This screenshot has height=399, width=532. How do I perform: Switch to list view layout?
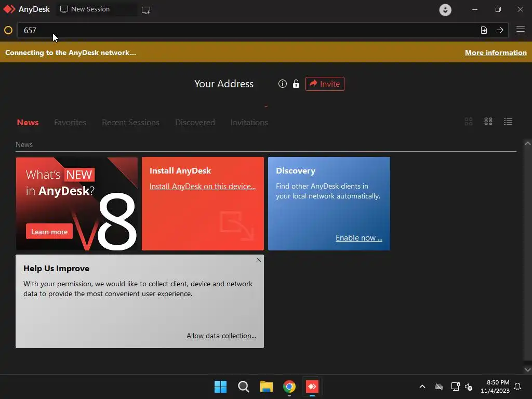click(508, 122)
